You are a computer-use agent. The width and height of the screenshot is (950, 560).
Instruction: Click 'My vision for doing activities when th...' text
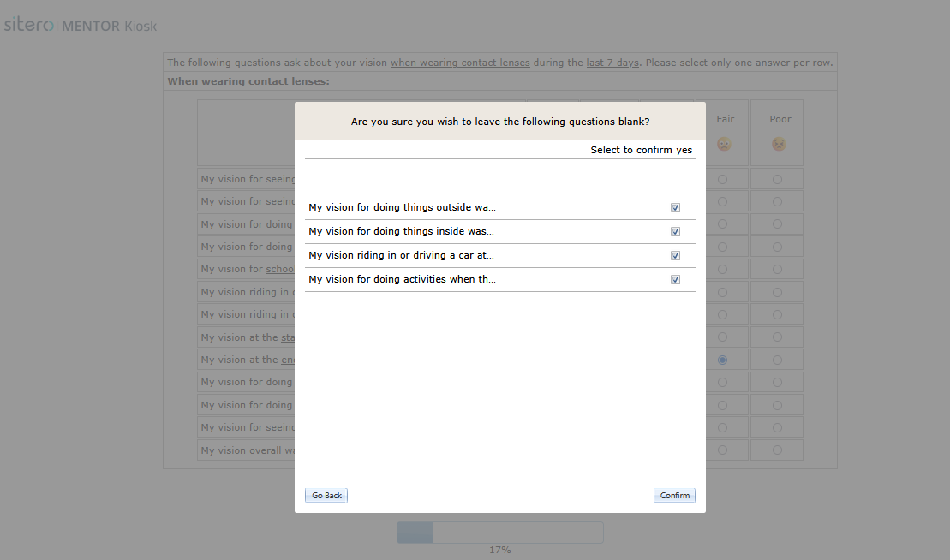pyautogui.click(x=402, y=279)
